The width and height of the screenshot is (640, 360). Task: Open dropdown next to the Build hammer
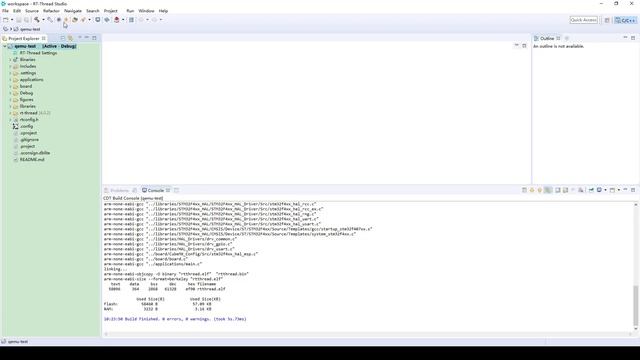tap(43, 20)
